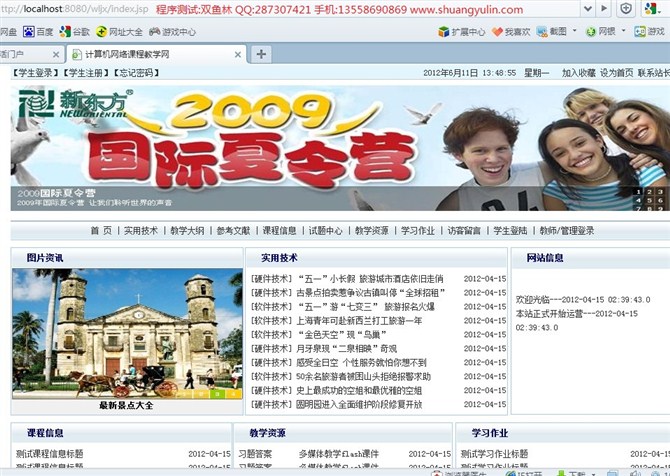Open article “五一”小长假 旅游城市酒店依旧走俏
The height and width of the screenshot is (476, 670).
[370, 279]
